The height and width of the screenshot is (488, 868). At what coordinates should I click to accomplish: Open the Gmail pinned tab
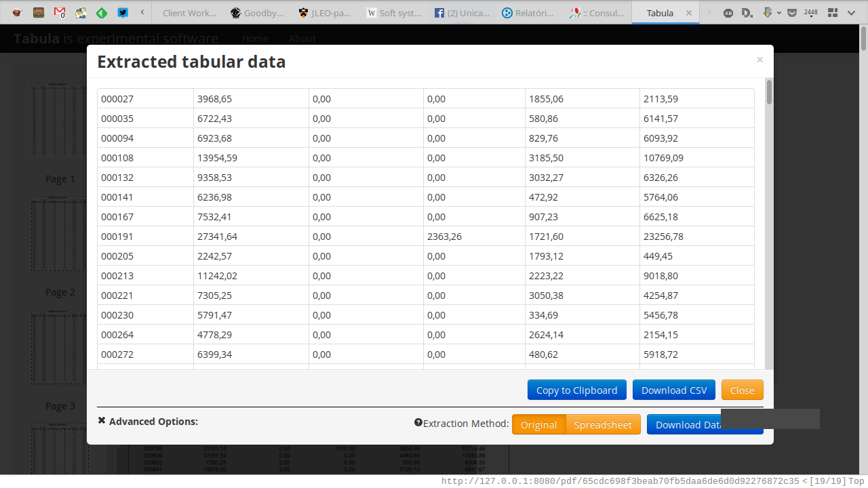point(60,12)
